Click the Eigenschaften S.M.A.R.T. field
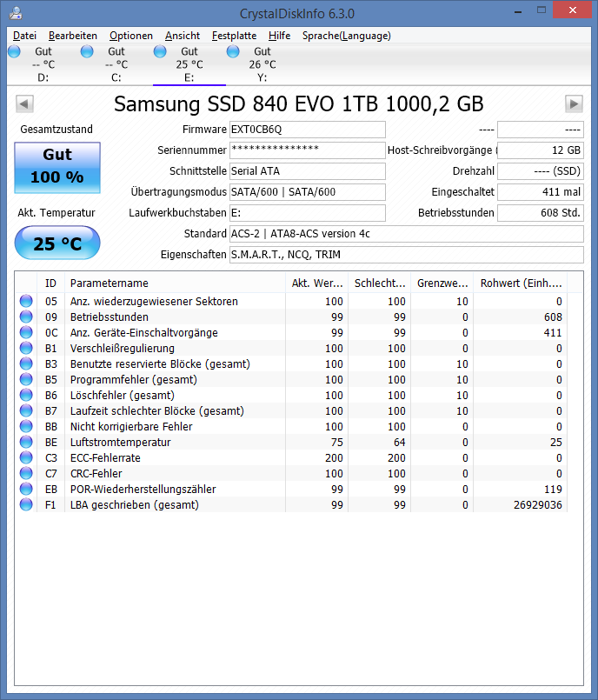Viewport: 598px width, 700px height. tap(407, 255)
